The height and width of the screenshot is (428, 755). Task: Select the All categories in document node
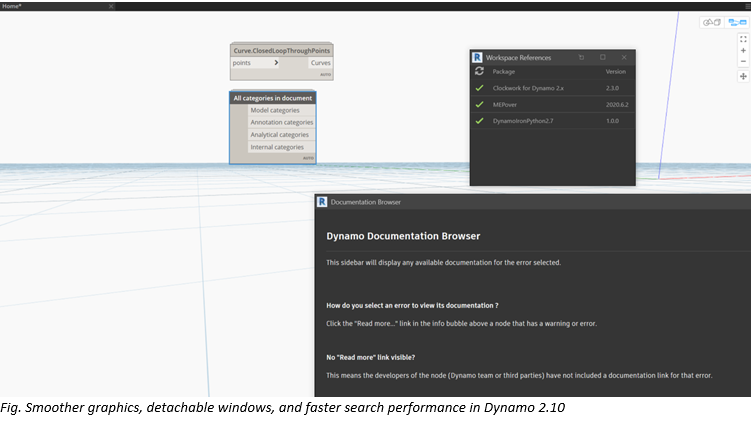[x=273, y=98]
